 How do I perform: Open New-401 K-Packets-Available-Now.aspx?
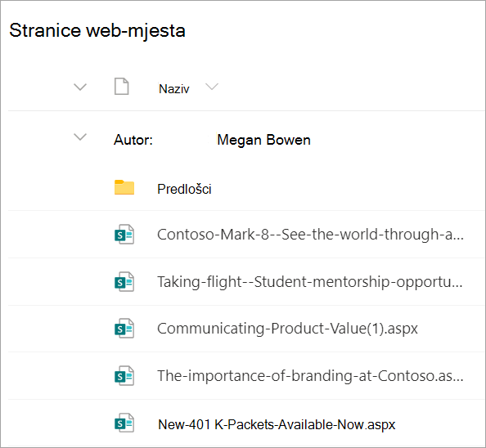[x=277, y=424]
